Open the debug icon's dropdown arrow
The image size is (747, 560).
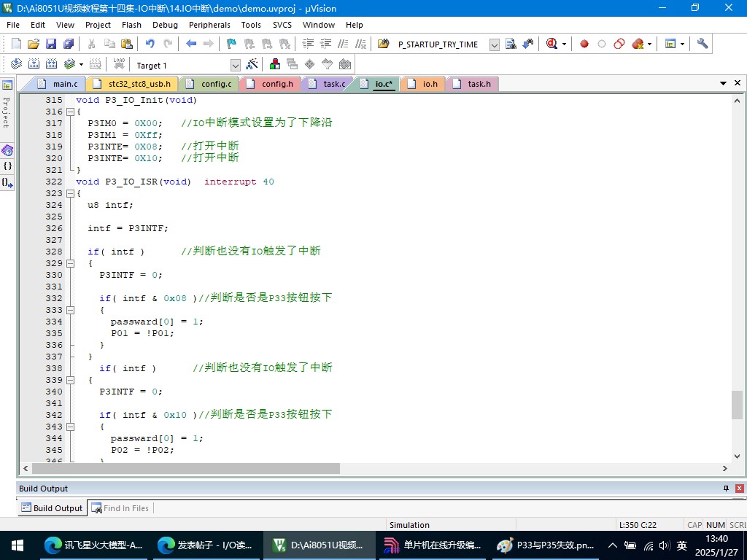pos(564,44)
